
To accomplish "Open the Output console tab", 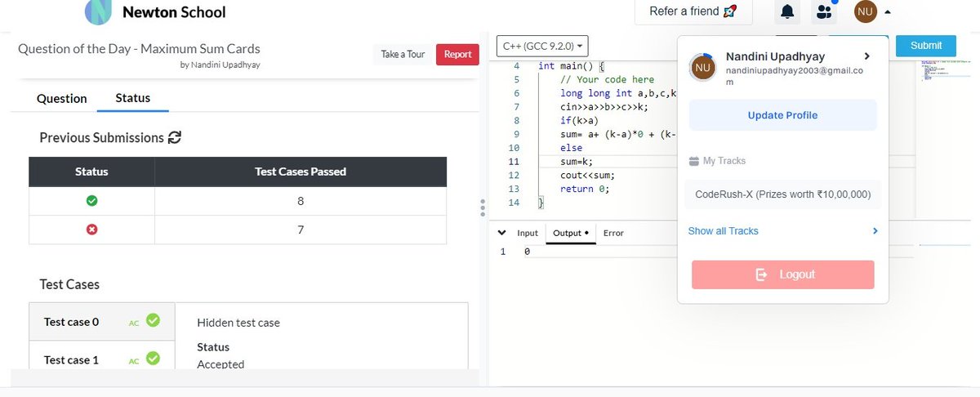I will point(570,233).
